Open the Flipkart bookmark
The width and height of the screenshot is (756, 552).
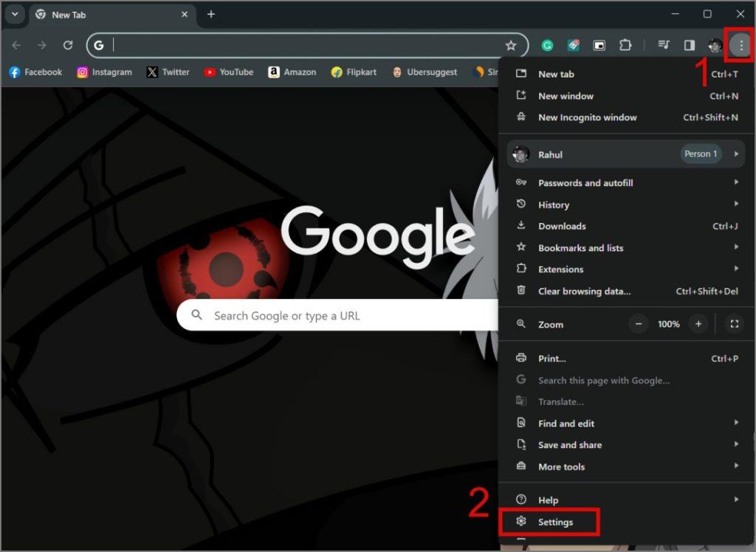354,72
